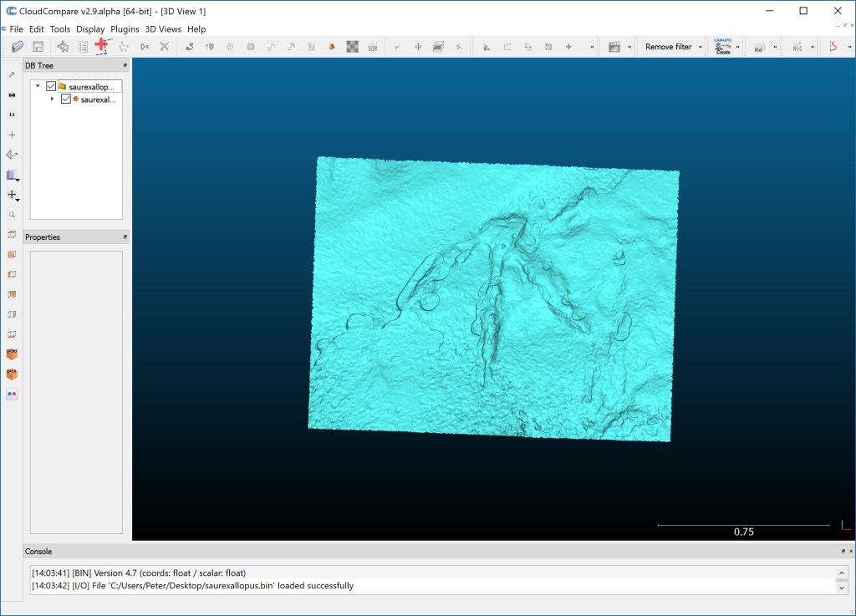856x616 pixels.
Task: Open the Remove filter dropdown arrow
Action: click(x=700, y=46)
